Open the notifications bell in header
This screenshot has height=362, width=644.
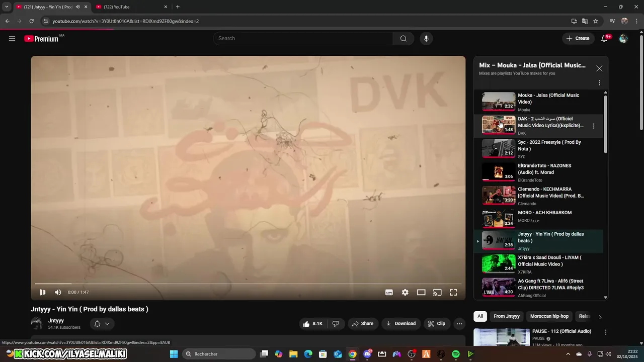point(604,38)
